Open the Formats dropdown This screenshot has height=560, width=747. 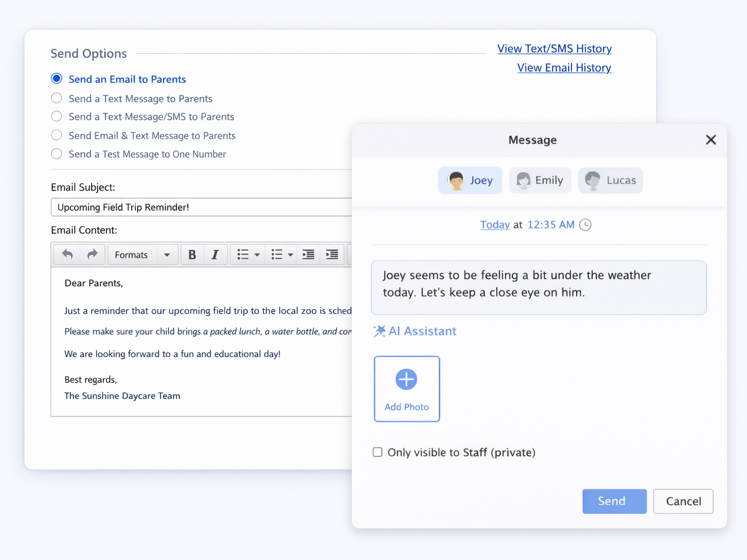142,254
